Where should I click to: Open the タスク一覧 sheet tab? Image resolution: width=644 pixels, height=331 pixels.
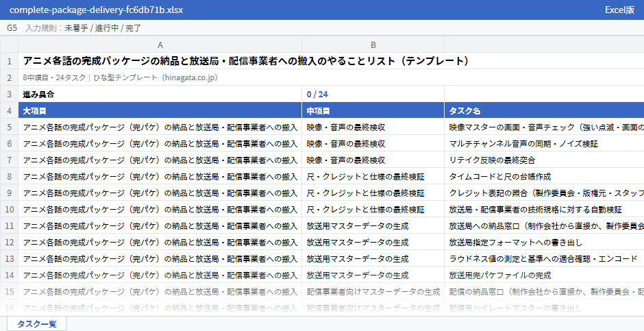click(36, 323)
